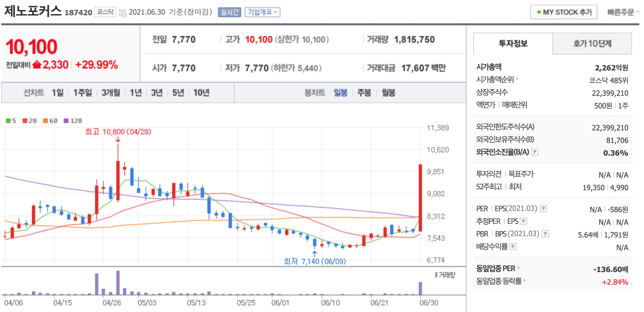Select the 주봉 candlestick chart
Image resolution: width=644 pixels, height=312 pixels.
pos(364,92)
